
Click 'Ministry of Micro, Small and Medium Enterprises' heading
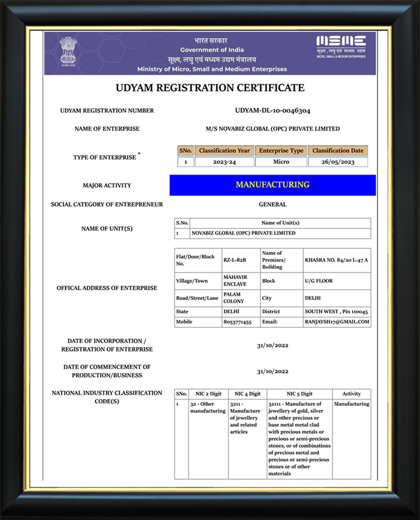coord(212,69)
